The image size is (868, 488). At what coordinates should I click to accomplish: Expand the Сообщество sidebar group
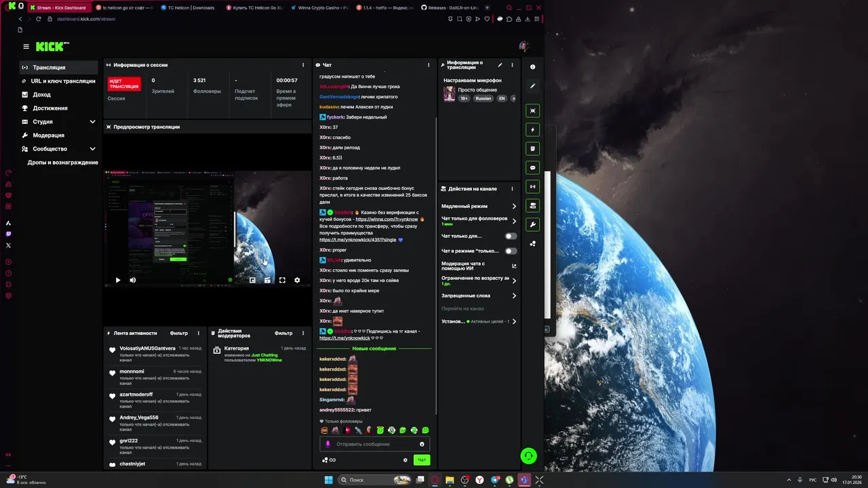pos(59,148)
